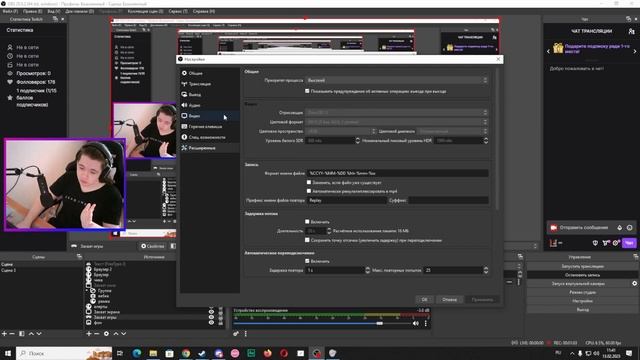Select the Расширенные settings section
This screenshot has width=640, height=360.
209,148
